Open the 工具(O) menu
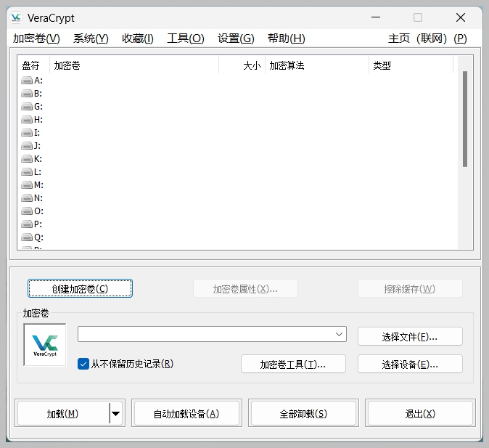This screenshot has height=448, width=489. (x=186, y=38)
